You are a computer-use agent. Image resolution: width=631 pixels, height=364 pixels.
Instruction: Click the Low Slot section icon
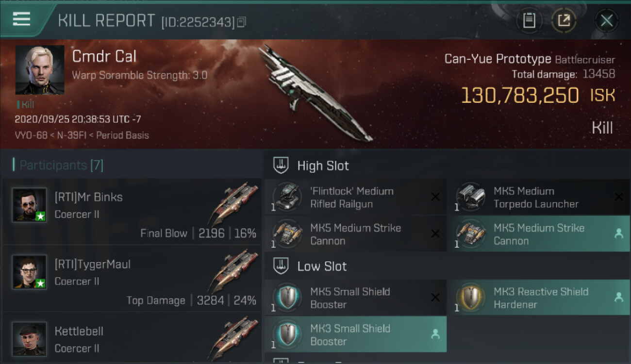coord(281,266)
